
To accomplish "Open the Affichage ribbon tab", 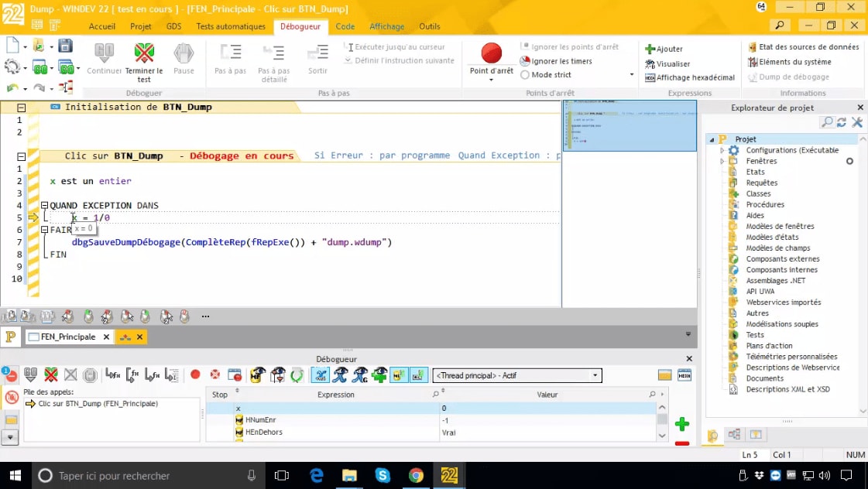I will 386,26.
